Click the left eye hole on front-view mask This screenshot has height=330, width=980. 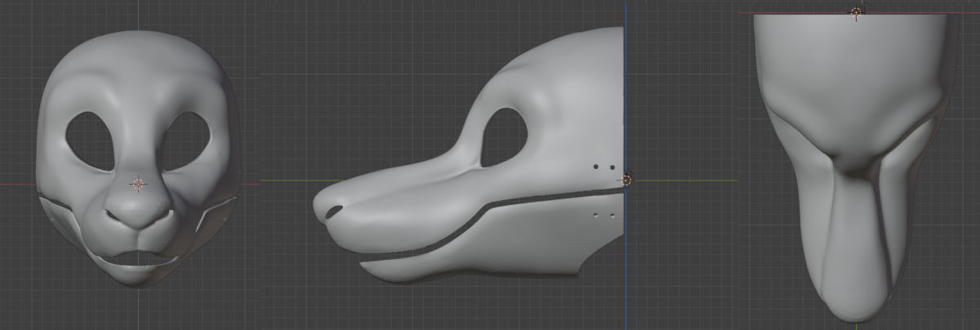(x=91, y=140)
